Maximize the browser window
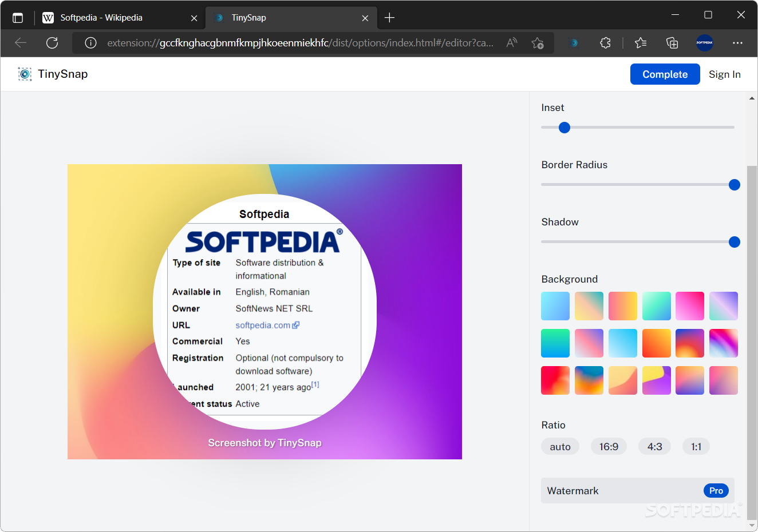The height and width of the screenshot is (532, 758). 708,15
